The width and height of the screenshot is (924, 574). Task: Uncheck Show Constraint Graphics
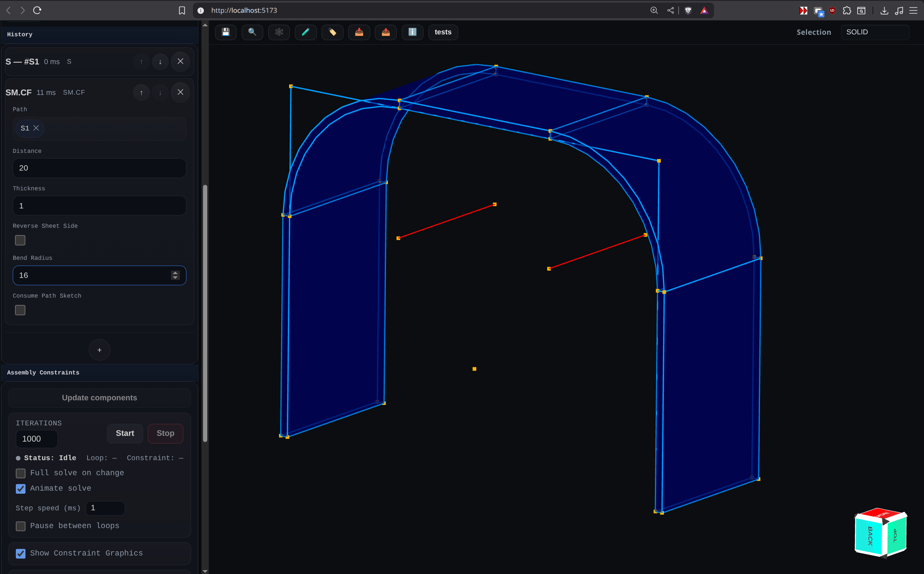[x=20, y=554]
